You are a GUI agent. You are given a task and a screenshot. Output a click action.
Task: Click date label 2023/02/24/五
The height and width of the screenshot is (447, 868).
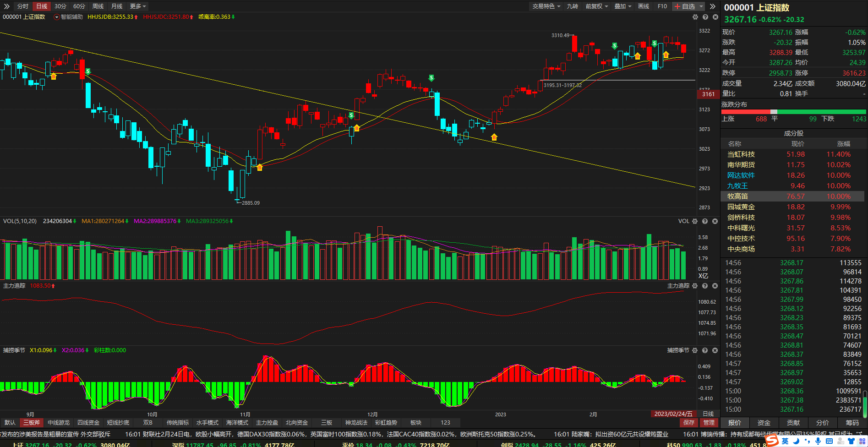pos(673,414)
